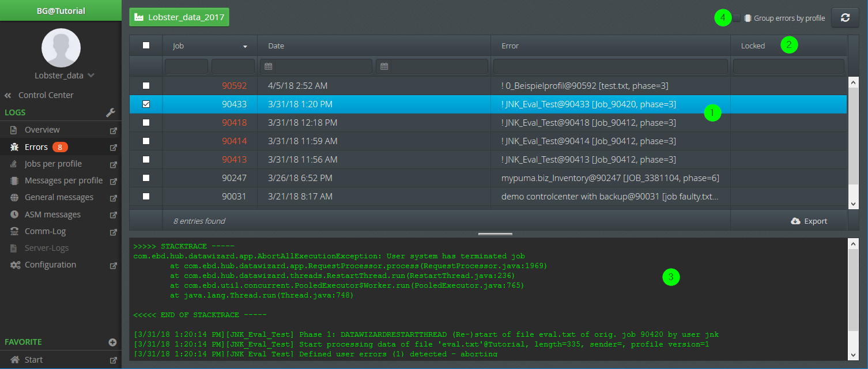The image size is (868, 369).
Task: Click the '8 entries found' footer text
Action: (199, 221)
